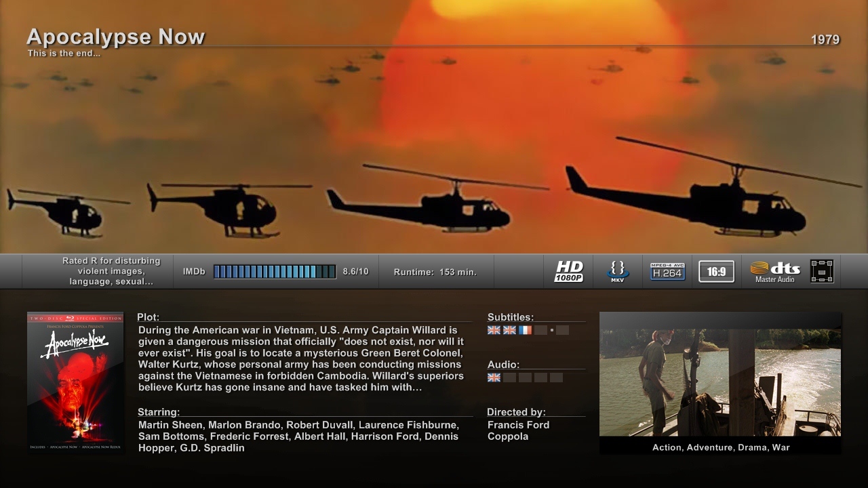Click the Starring: heading

[159, 412]
